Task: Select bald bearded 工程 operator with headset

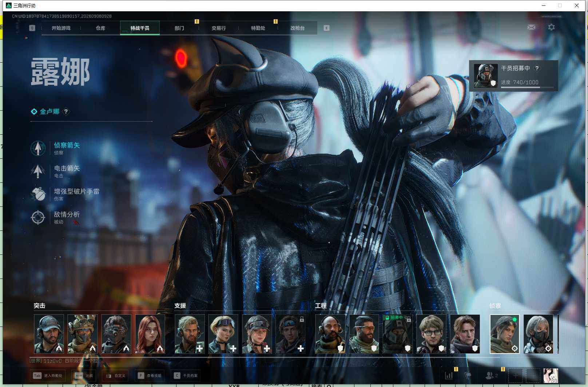Action: 330,334
